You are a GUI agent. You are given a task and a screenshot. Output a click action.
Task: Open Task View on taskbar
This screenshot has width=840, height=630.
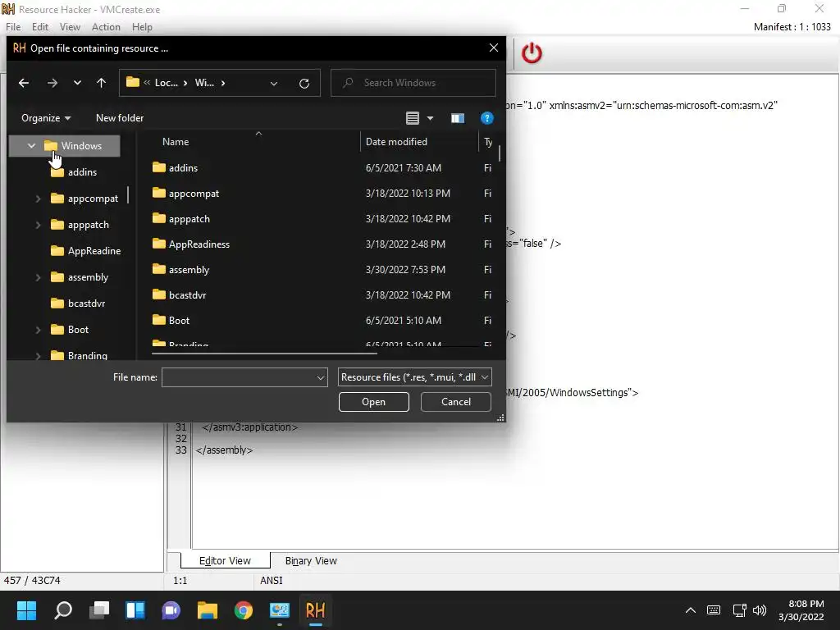pyautogui.click(x=99, y=610)
